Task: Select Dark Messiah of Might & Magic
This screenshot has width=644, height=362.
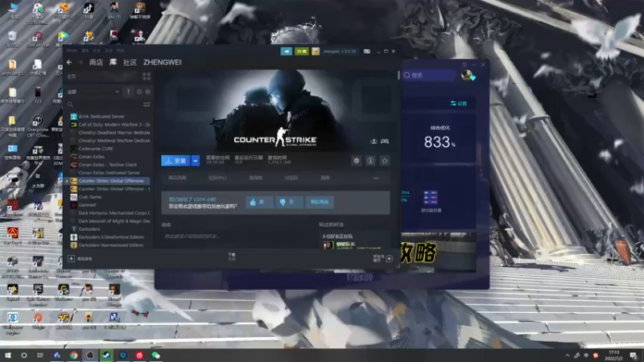Action: pos(114,220)
